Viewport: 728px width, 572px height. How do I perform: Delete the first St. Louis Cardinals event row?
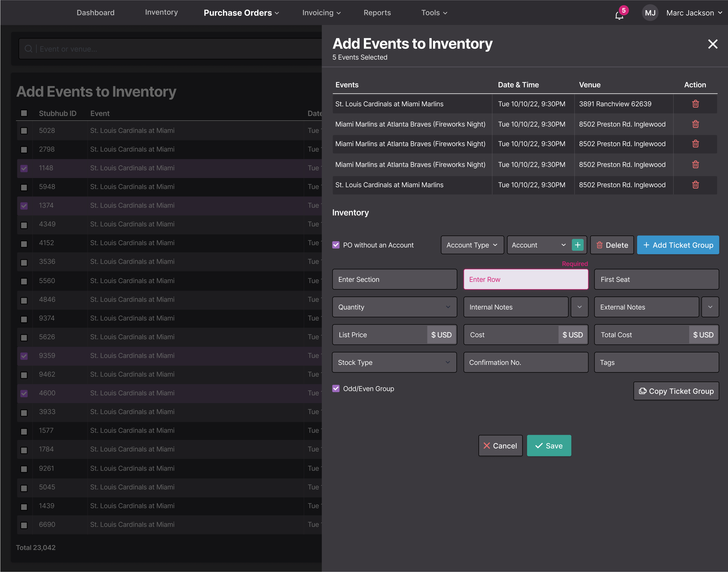(695, 104)
